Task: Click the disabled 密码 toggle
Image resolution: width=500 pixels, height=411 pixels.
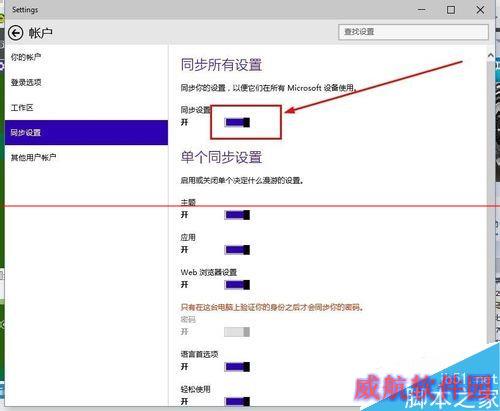Action: (x=237, y=332)
